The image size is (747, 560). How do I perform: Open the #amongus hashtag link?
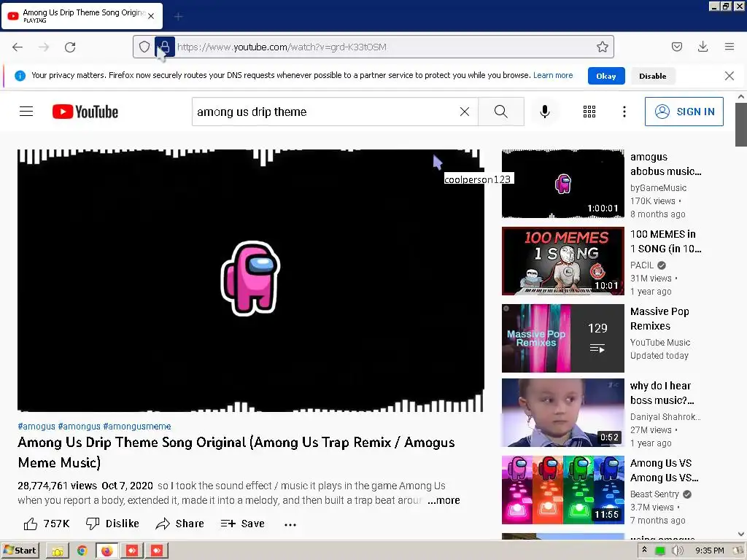[x=79, y=426]
